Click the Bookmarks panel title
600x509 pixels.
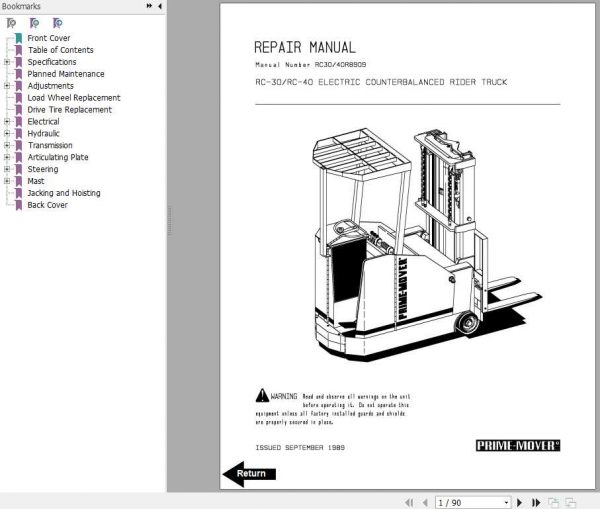point(21,6)
